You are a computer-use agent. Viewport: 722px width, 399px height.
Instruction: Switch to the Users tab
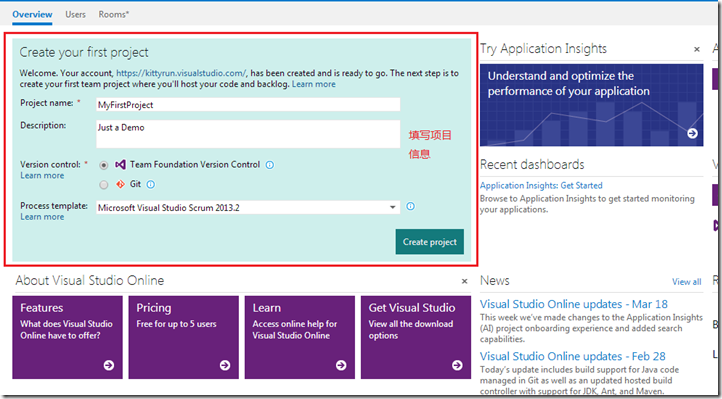pos(75,14)
